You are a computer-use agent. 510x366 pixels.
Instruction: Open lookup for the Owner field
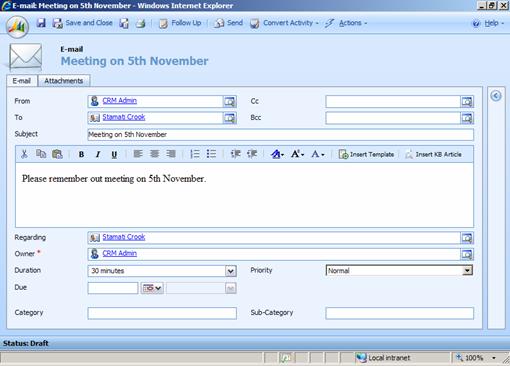point(467,254)
